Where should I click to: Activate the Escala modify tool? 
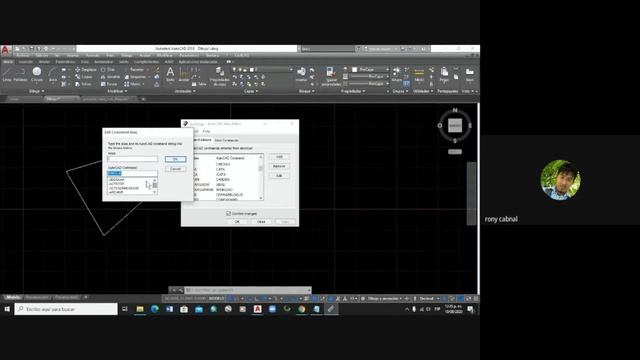[x=109, y=84]
